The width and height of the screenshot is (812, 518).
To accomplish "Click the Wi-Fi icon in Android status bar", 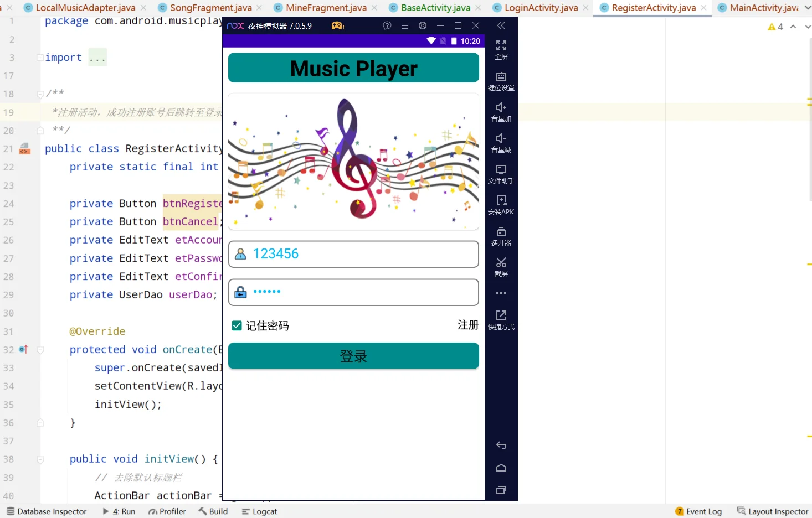I will pos(431,41).
